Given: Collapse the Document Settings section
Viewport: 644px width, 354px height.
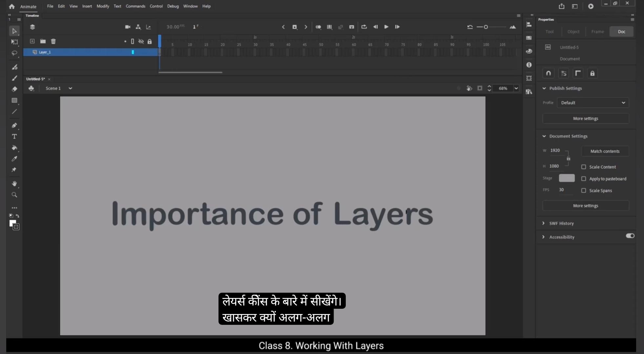Looking at the screenshot, I should point(544,136).
